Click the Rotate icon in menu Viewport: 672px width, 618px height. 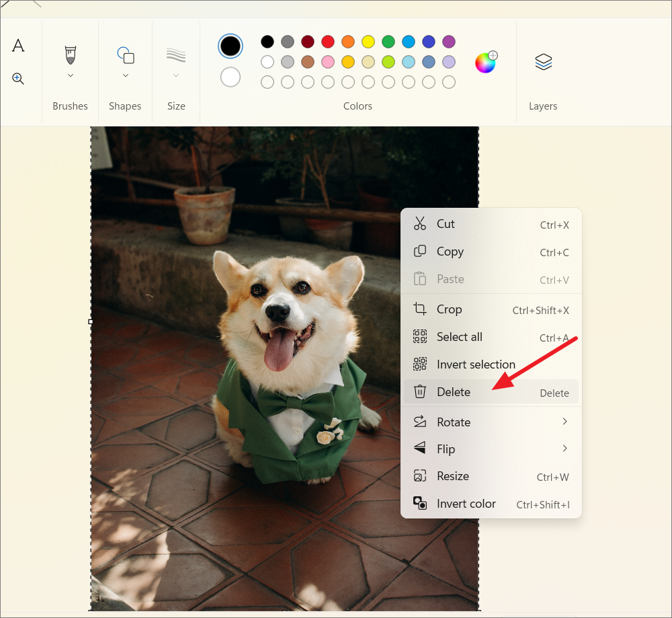[420, 422]
